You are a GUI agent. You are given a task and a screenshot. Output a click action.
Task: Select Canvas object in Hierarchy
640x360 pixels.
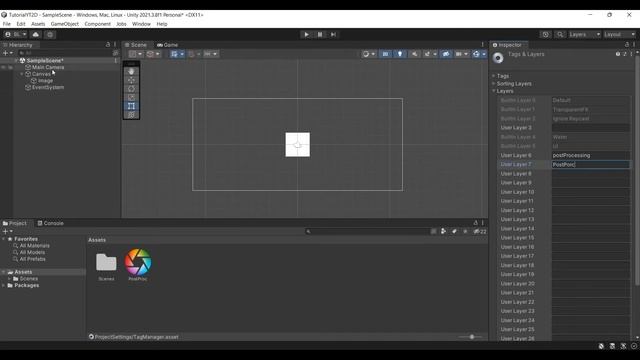41,74
